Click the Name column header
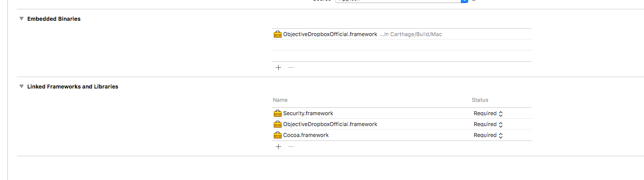 click(x=280, y=100)
